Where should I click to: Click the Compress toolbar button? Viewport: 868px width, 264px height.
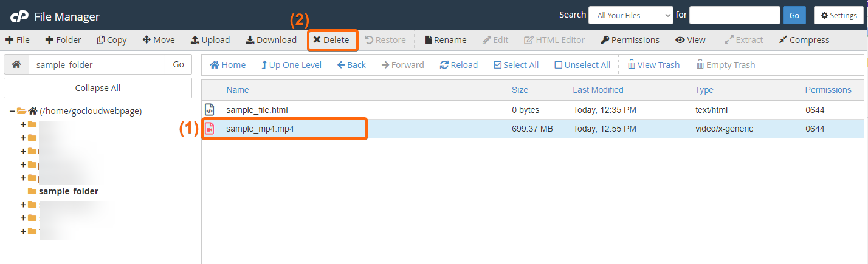pos(804,40)
